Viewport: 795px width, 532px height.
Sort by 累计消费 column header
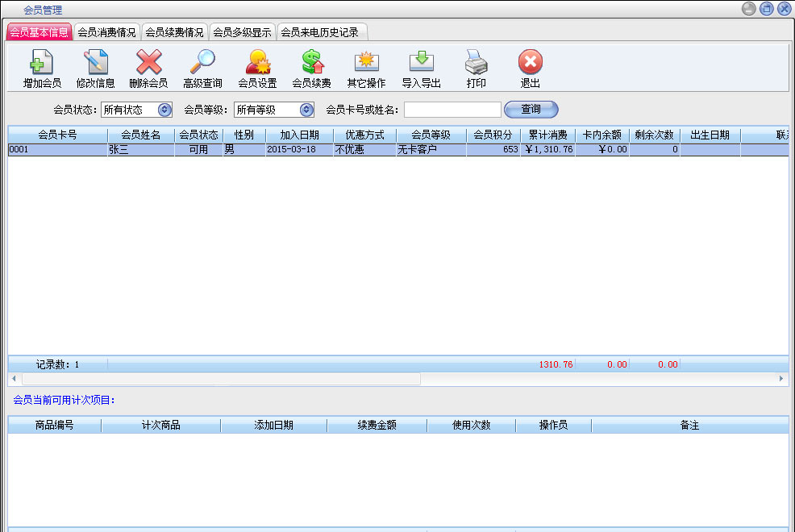point(547,135)
